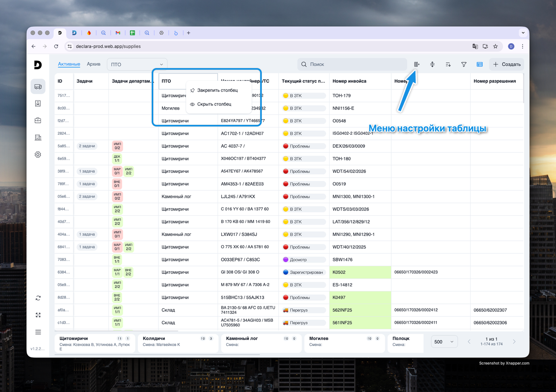Open the hamburger menu in sidebar
This screenshot has height=392, width=556.
tap(38, 332)
